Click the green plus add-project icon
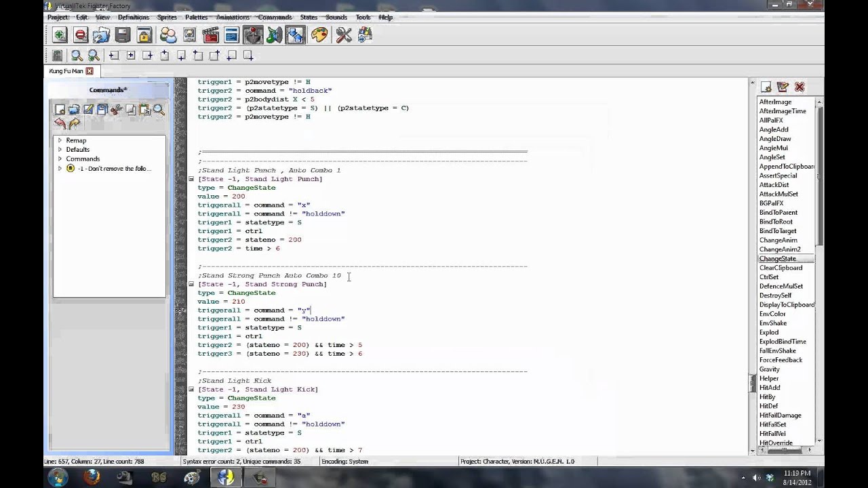This screenshot has height=488, width=868. click(59, 35)
